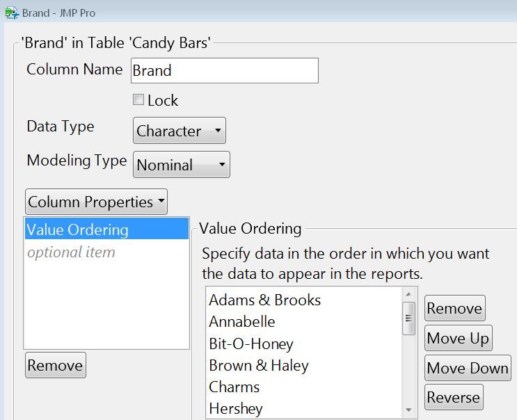Click the value list scrollbar thumb

(x=408, y=318)
